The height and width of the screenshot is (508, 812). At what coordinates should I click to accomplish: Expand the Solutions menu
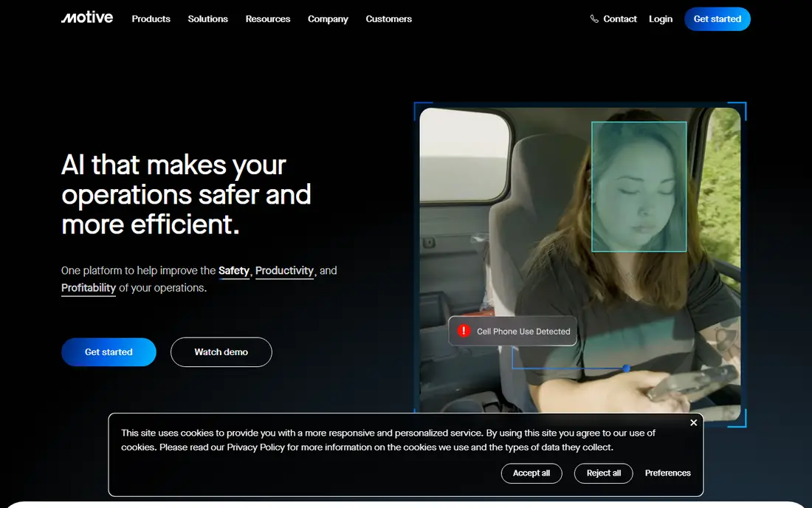coord(207,19)
